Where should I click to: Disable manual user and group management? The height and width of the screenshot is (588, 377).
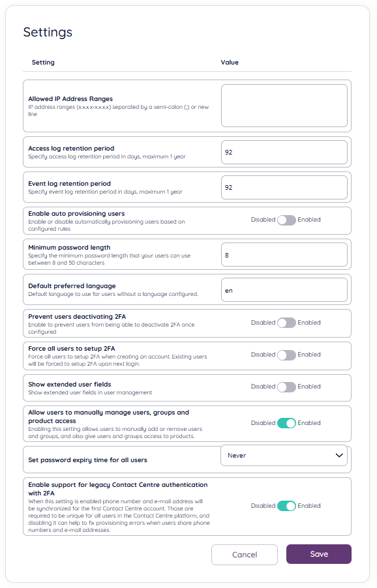(287, 423)
